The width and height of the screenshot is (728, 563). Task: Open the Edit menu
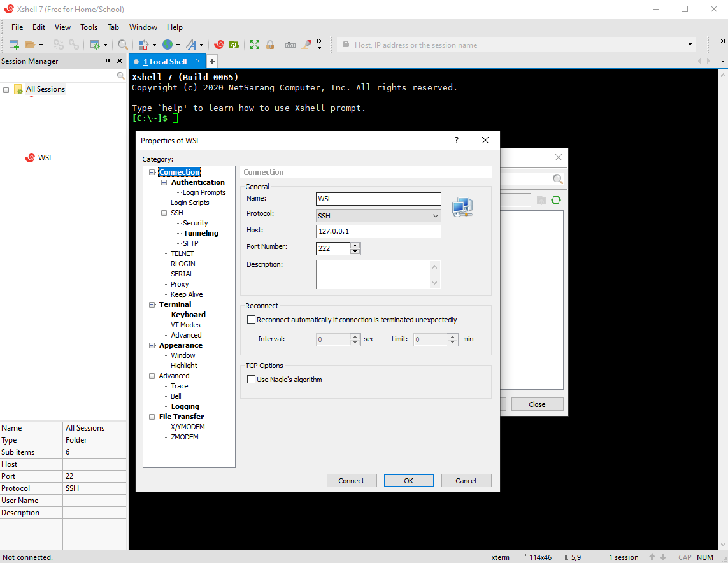[x=39, y=27]
